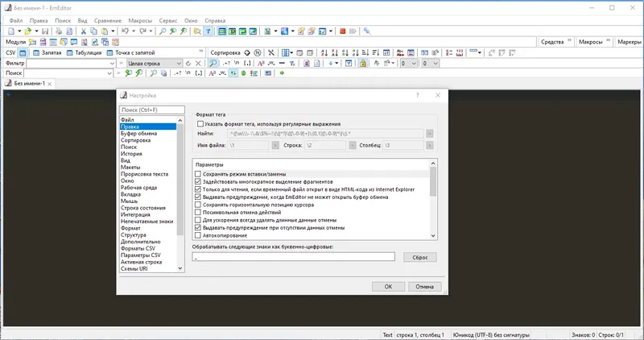This screenshot has height=340, width=644.
Task: Open the Фильтр text dropdown
Action: click(112, 64)
